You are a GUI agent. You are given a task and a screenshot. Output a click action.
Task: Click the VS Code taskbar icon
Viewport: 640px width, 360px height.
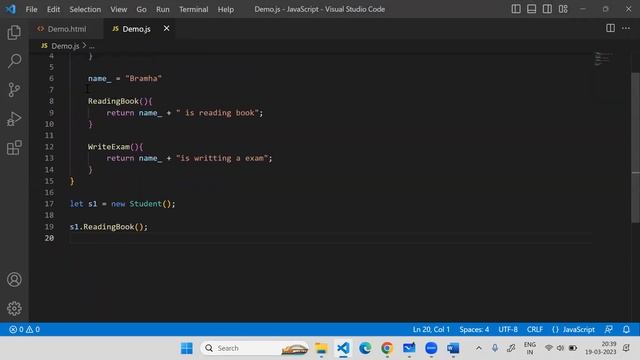coord(343,348)
